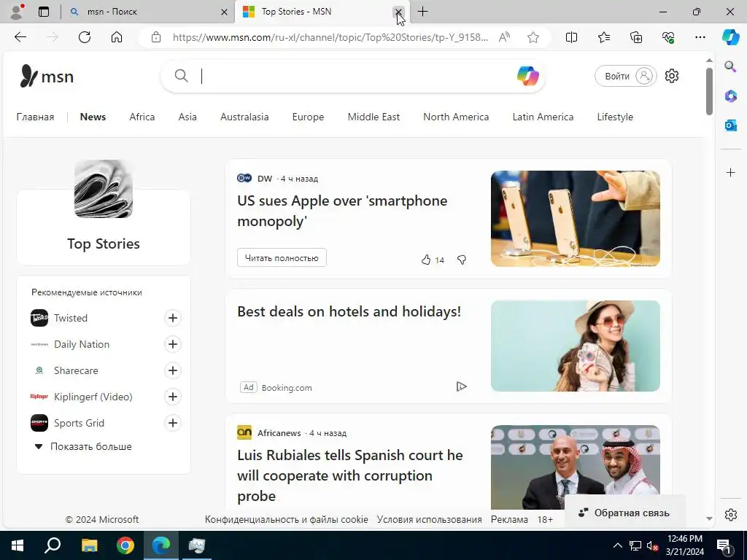The height and width of the screenshot is (560, 747).
Task: Click the page vertical scrollbar thumb
Action: pos(709,90)
